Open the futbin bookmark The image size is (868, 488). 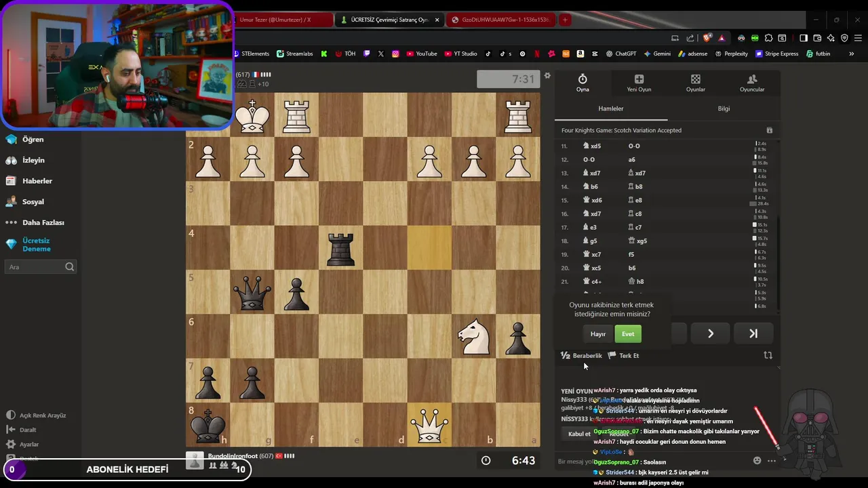[x=818, y=54]
